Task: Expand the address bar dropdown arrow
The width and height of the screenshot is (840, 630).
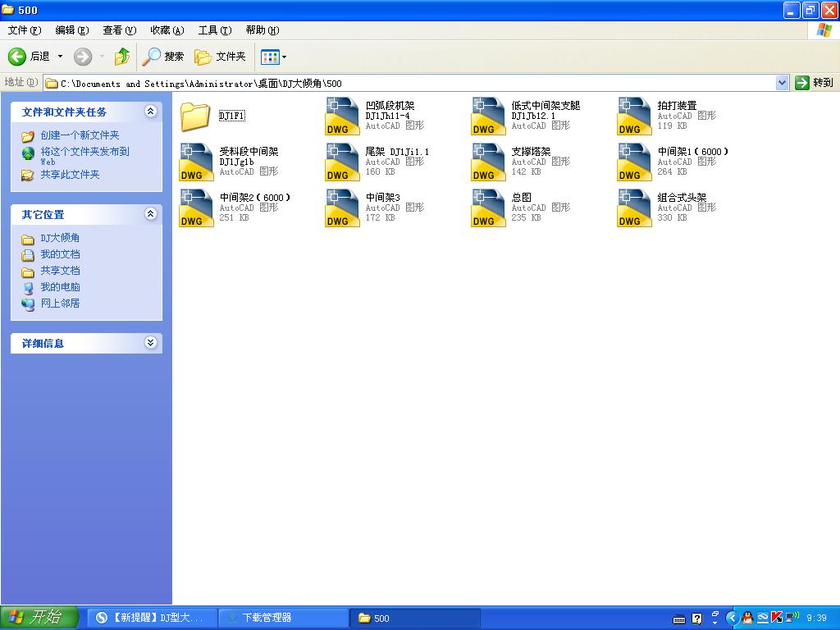Action: tap(782, 83)
